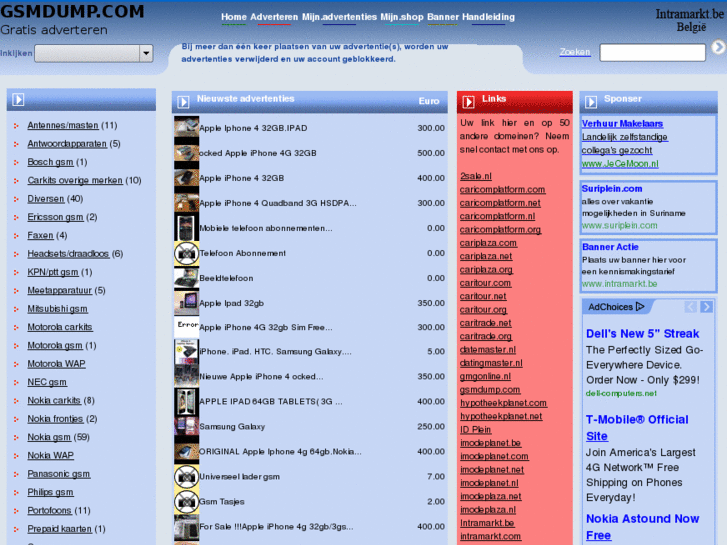Click the GSMDUMP.COM site logo
Image resolution: width=727 pixels, height=545 pixels.
pos(72,11)
